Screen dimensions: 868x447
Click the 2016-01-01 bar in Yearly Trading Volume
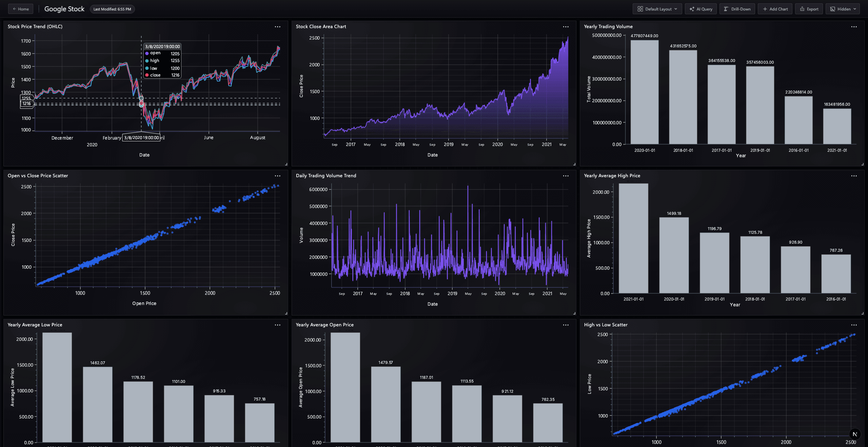798,120
